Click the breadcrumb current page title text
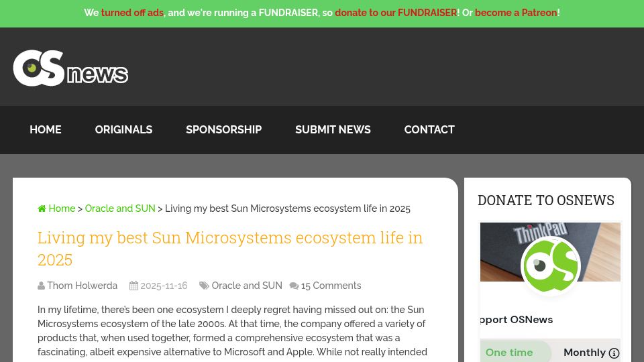This screenshot has height=362, width=644. pyautogui.click(x=288, y=208)
